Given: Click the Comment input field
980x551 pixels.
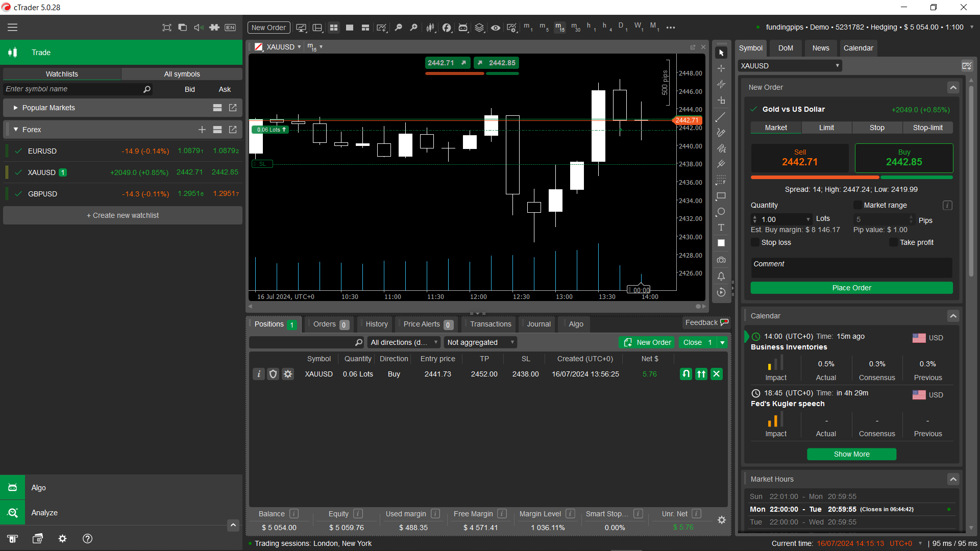Looking at the screenshot, I should point(851,267).
